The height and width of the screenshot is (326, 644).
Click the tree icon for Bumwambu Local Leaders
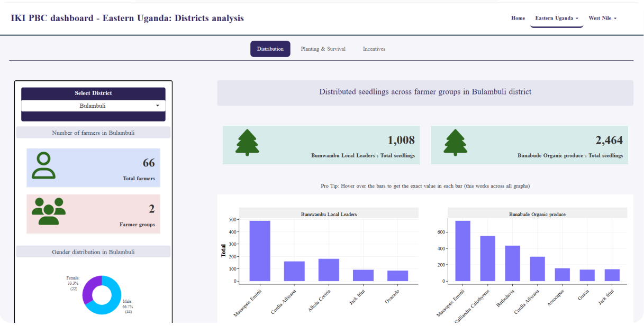click(247, 143)
